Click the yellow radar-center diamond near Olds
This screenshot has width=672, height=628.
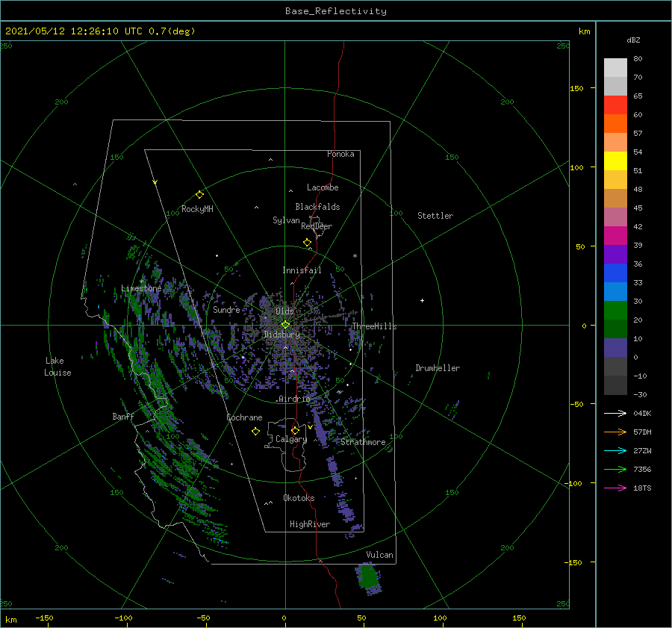click(x=285, y=325)
